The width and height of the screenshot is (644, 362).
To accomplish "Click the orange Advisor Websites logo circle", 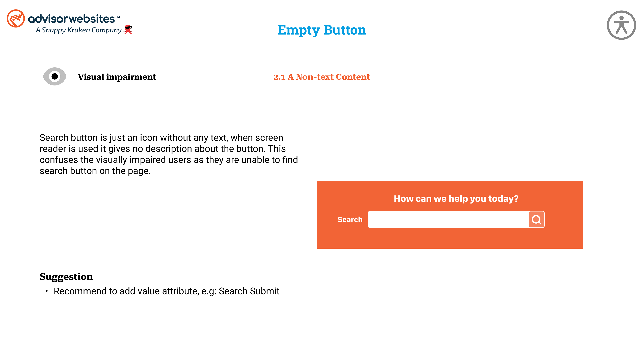I will 16,18.
